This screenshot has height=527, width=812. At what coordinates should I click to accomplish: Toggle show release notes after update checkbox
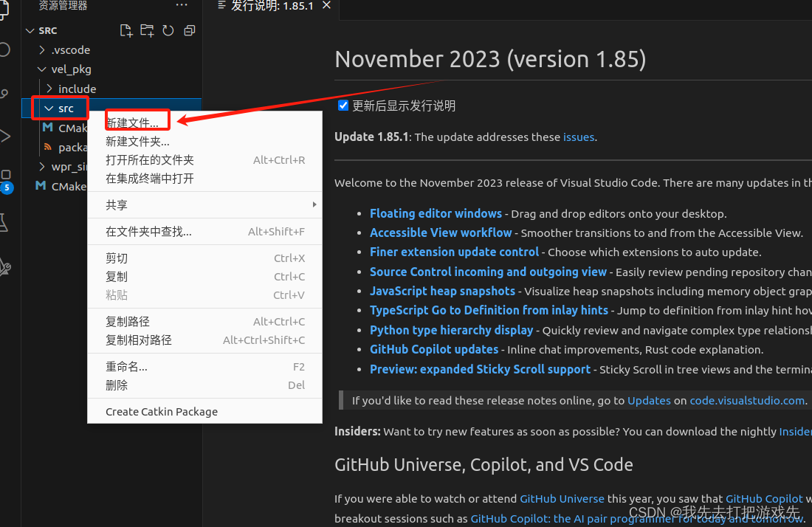point(343,106)
